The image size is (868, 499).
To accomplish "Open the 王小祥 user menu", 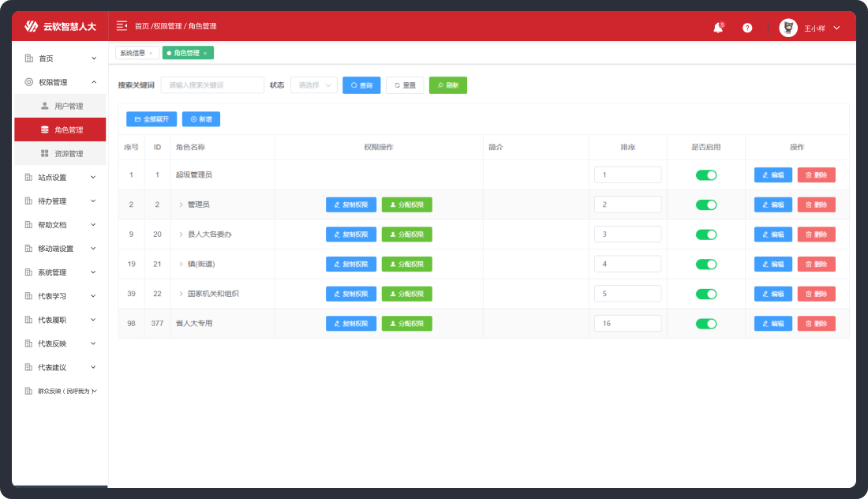I will [x=814, y=26].
